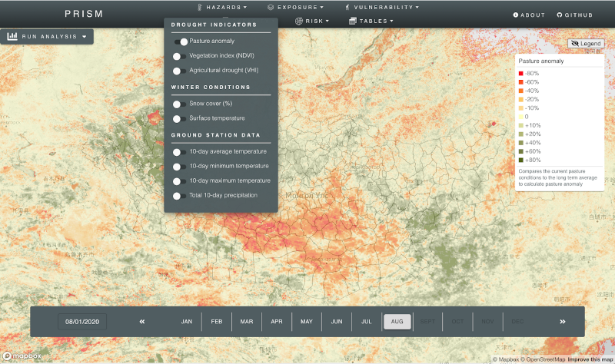Turn on Snow cover (%) layer
615x364 pixels.
[179, 104]
